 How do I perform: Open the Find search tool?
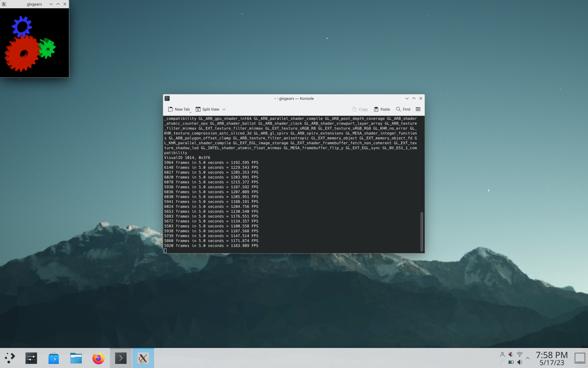tap(403, 109)
